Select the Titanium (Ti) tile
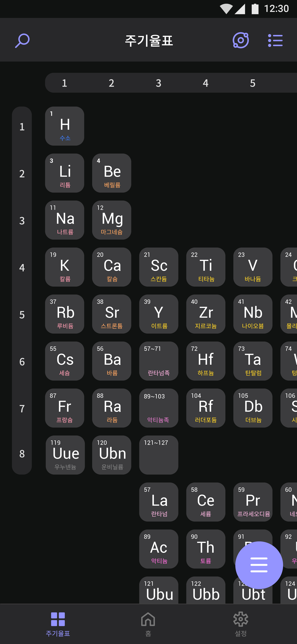Screen dimensions: 297x644 click(x=206, y=267)
